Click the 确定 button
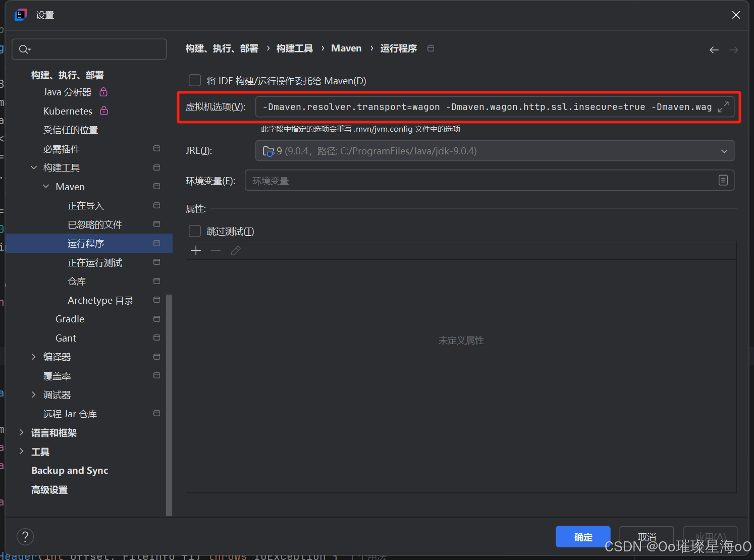The height and width of the screenshot is (560, 754). point(583,537)
